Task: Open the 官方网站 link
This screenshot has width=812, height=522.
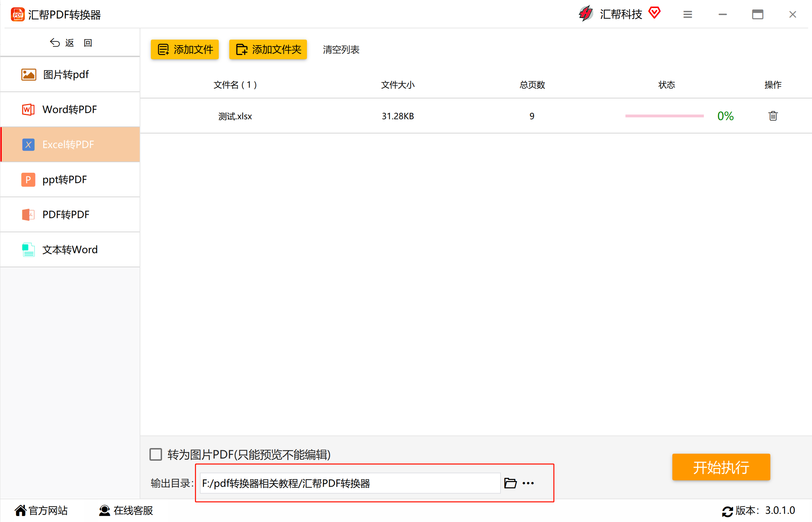Action: 48,510
